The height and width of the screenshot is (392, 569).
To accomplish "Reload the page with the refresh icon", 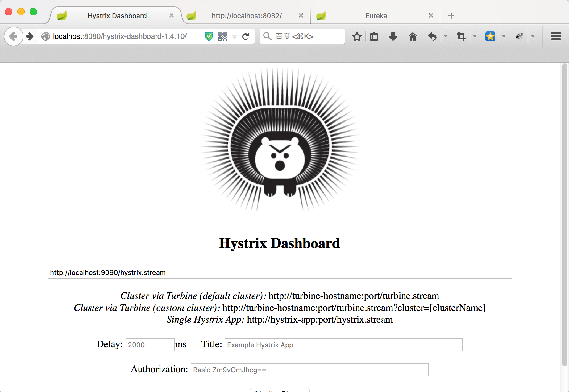I will point(246,37).
